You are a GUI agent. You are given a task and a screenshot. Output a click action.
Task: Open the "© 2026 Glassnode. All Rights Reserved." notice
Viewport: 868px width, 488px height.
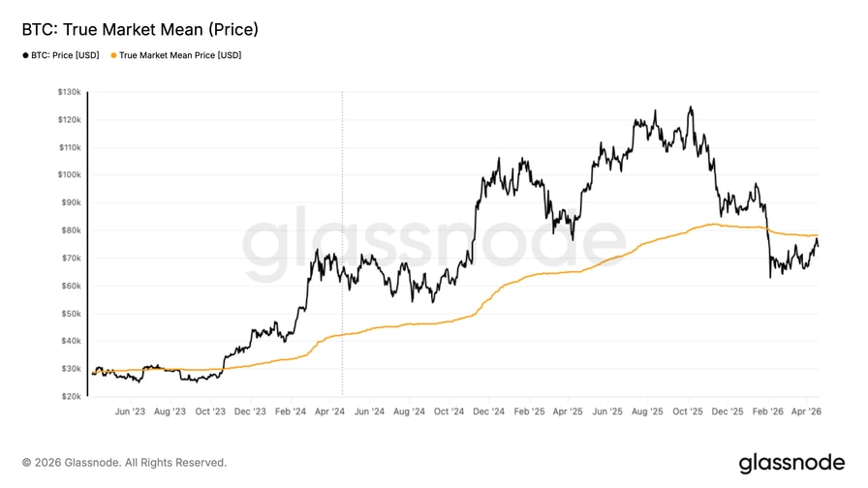coord(124,463)
